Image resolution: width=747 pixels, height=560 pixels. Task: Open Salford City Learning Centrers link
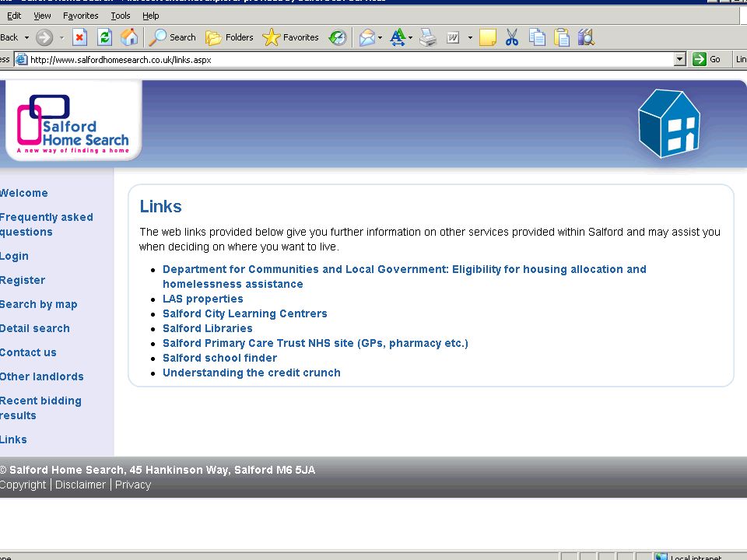(x=245, y=313)
